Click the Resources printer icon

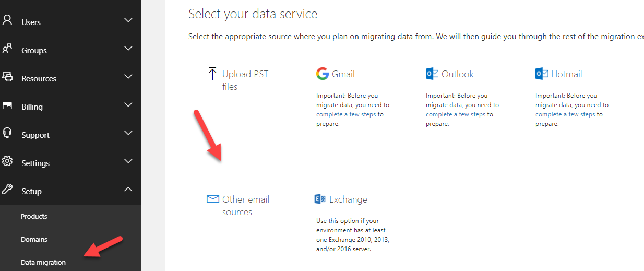[x=7, y=77]
